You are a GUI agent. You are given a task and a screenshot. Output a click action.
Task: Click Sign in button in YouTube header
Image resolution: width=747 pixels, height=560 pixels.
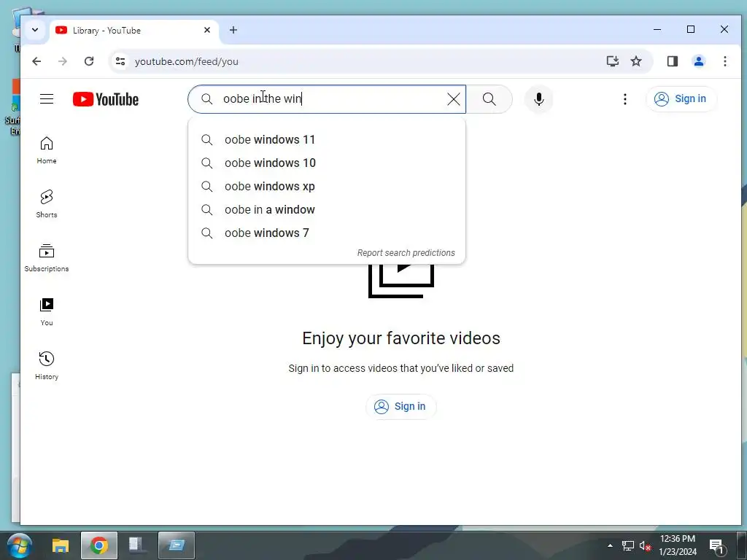click(x=681, y=99)
